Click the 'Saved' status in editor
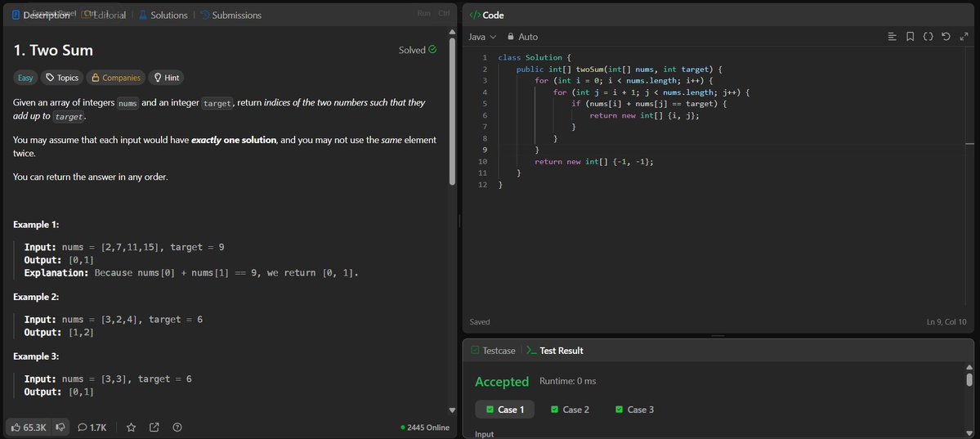 click(x=480, y=322)
